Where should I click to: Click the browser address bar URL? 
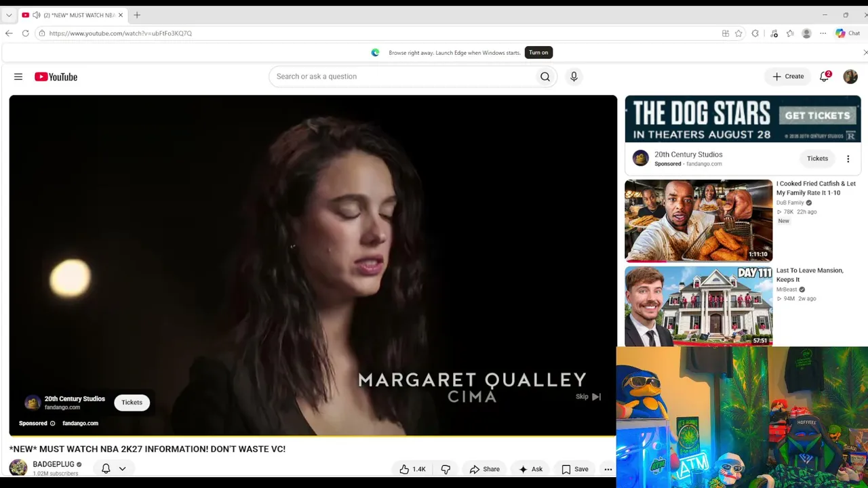121,33
